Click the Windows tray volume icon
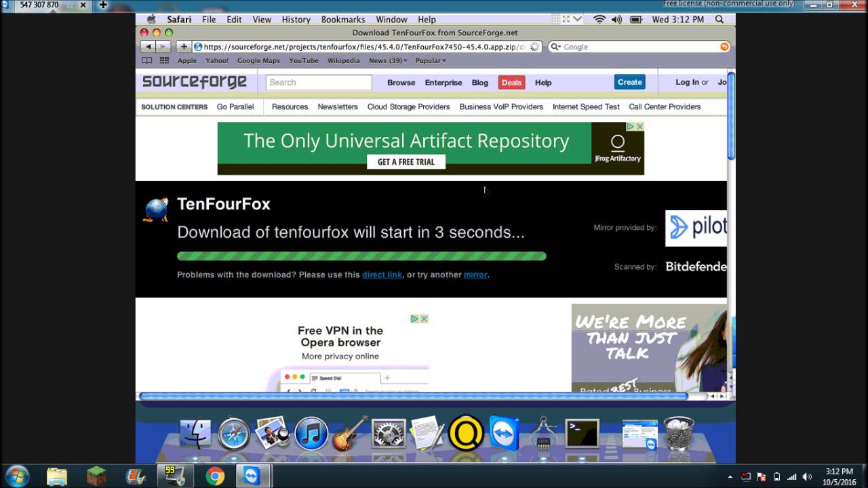This screenshot has width=868, height=488. coord(807,476)
